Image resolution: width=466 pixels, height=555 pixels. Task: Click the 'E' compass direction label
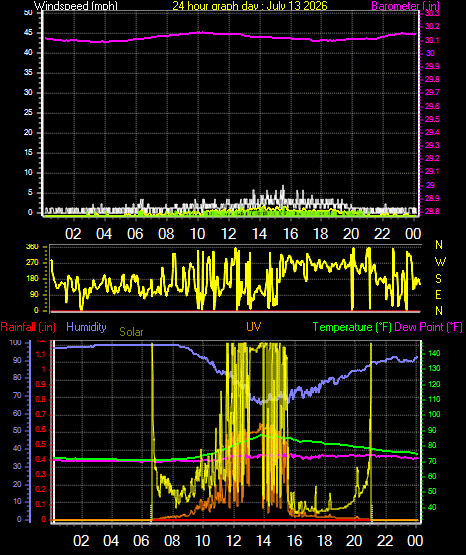click(x=438, y=294)
